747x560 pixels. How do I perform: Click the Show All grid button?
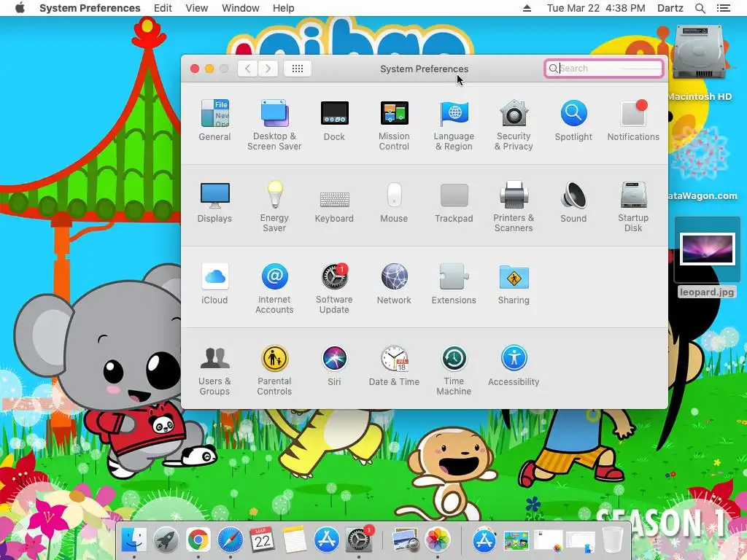point(298,69)
